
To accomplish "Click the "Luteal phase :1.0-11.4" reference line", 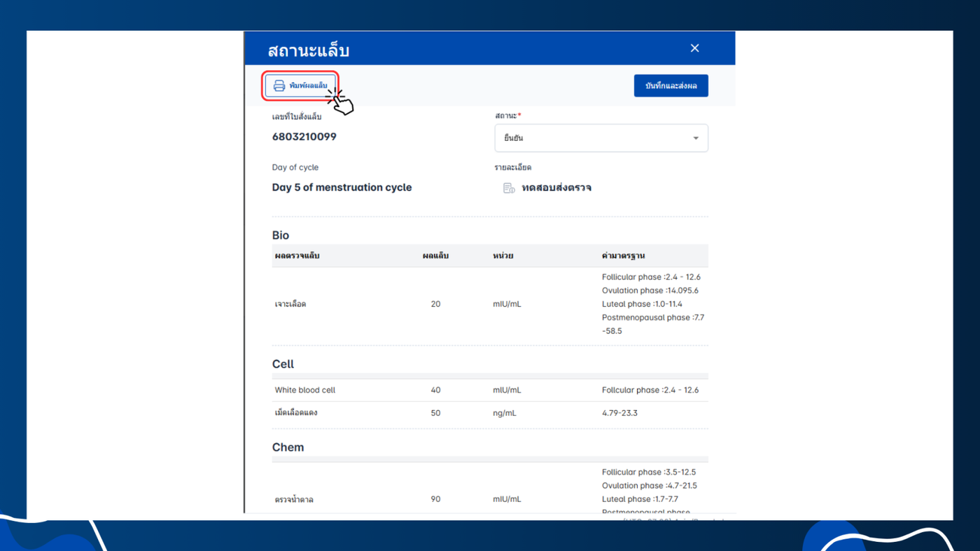I will coord(642,304).
